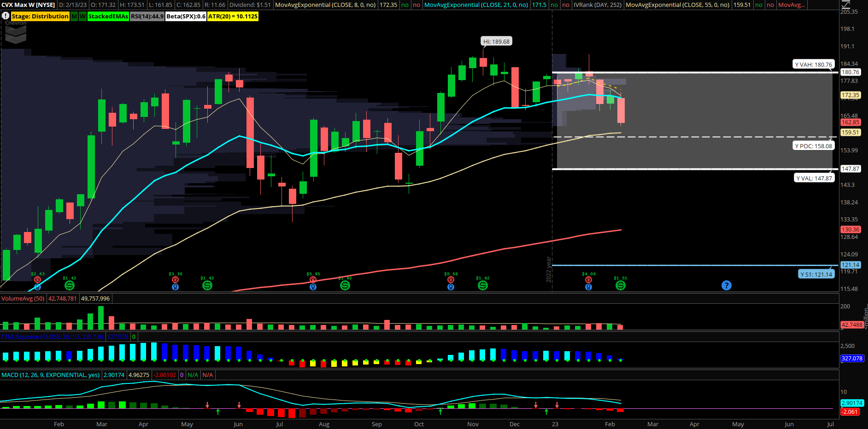Open the $2.63 earnings phone icon
Screen dimensions: 868x429
tap(38, 280)
